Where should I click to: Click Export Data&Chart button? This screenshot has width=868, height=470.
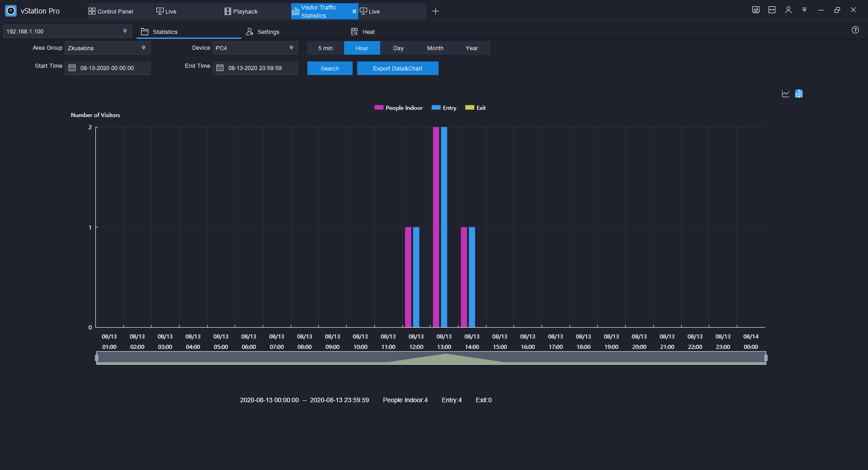(x=398, y=68)
